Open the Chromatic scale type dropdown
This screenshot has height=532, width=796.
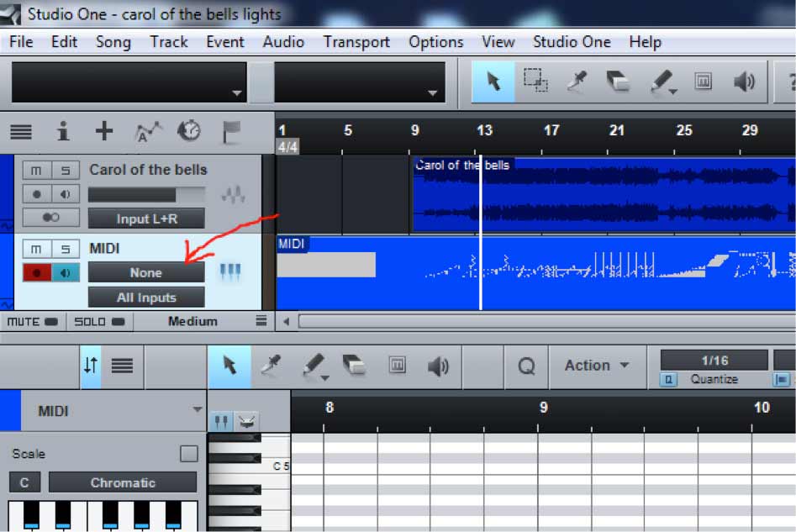(x=123, y=482)
